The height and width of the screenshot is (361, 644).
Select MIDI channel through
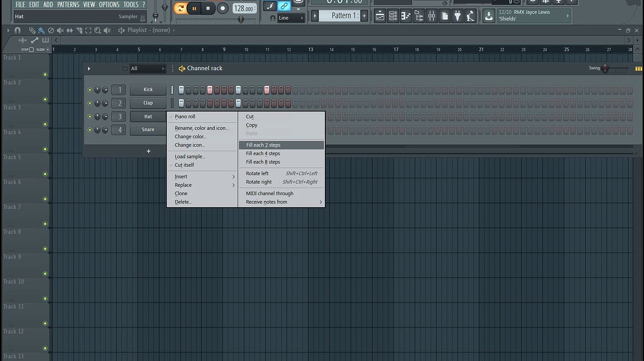tap(282, 194)
